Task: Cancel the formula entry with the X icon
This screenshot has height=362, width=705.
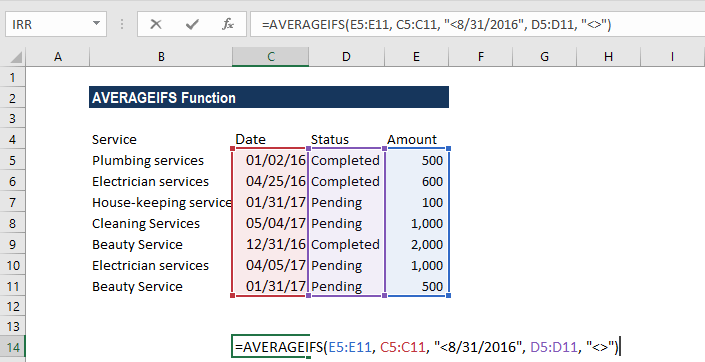Action: click(156, 24)
